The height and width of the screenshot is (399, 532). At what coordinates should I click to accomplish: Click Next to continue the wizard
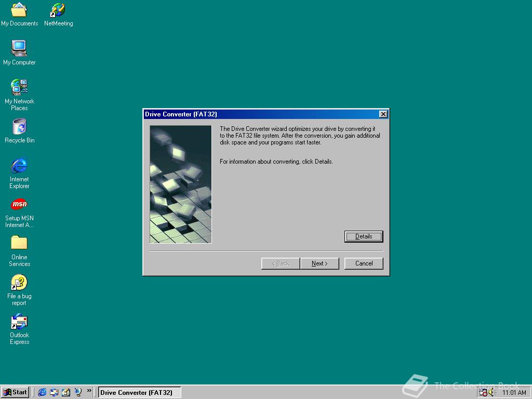tap(320, 263)
